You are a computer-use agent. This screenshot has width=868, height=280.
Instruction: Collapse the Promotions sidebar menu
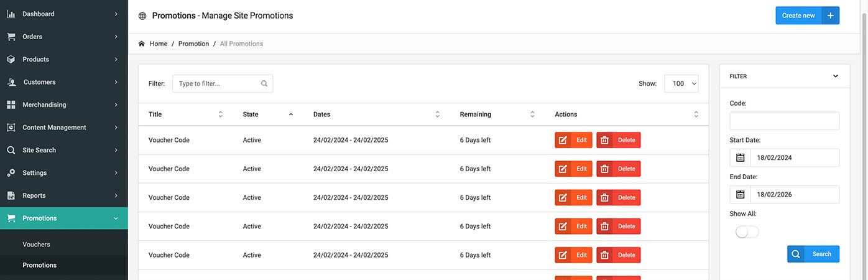pos(116,218)
